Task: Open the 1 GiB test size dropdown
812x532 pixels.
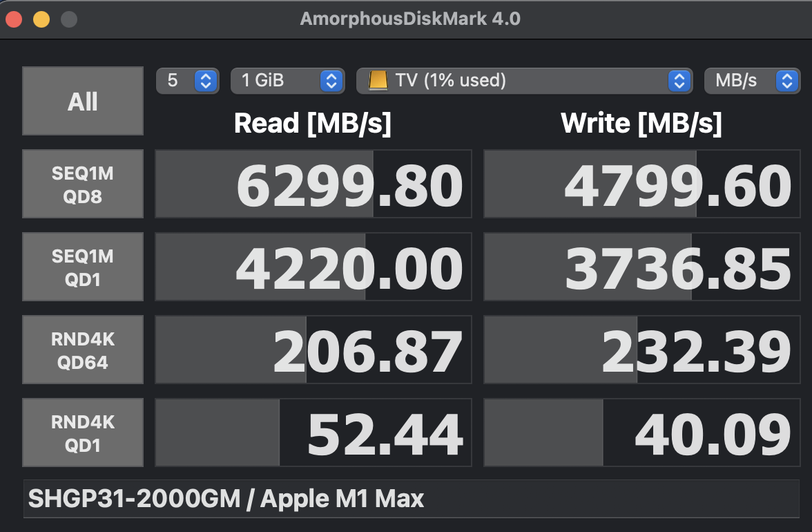Action: 288,81
